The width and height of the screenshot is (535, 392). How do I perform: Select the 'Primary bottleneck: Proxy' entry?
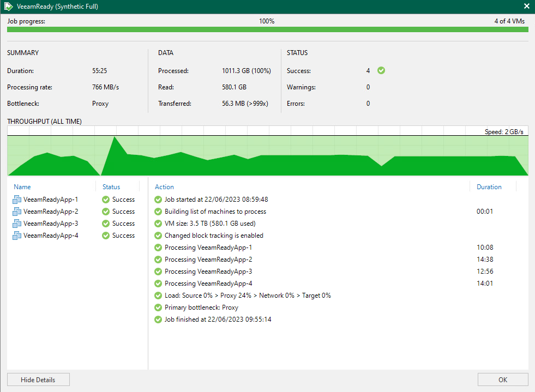(201, 307)
